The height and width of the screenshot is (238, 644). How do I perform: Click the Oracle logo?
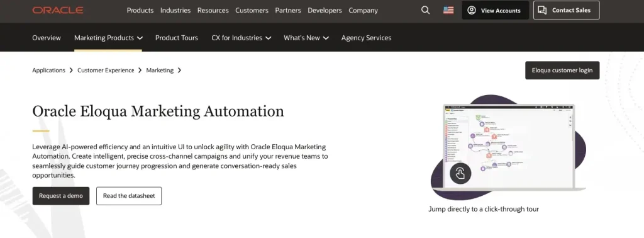(x=58, y=10)
